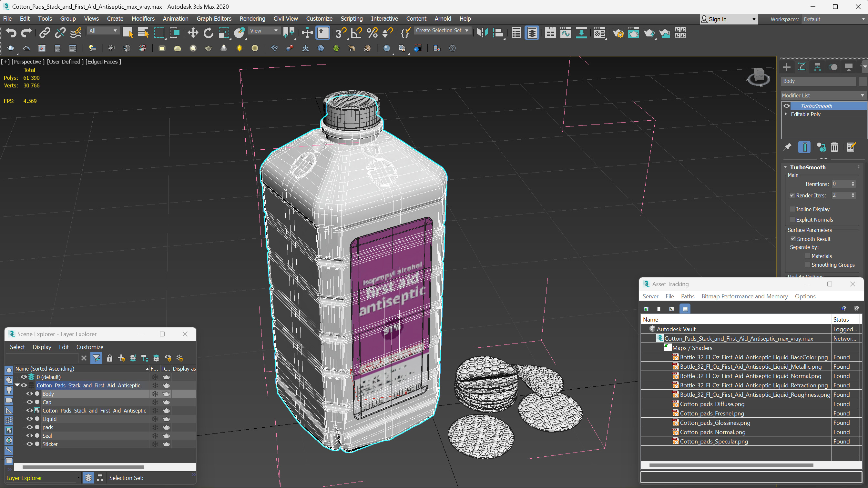Increase the Iterations spinner value
Viewport: 868px width, 488px height.
[x=853, y=183]
